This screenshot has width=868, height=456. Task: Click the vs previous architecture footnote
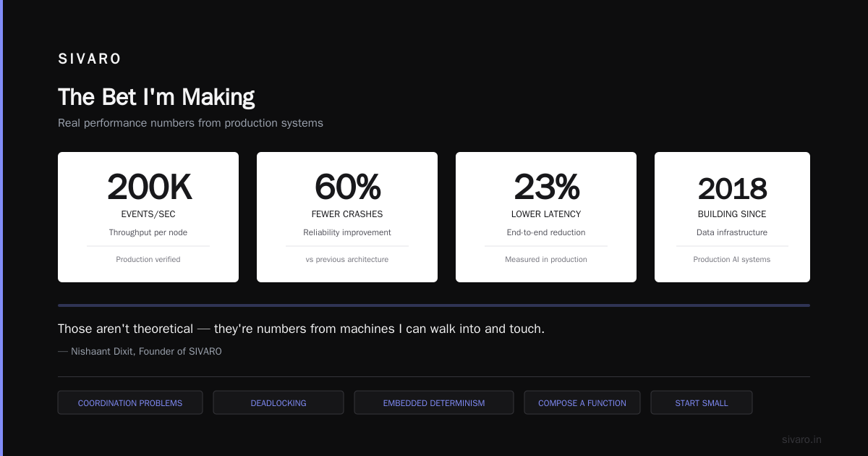[347, 259]
